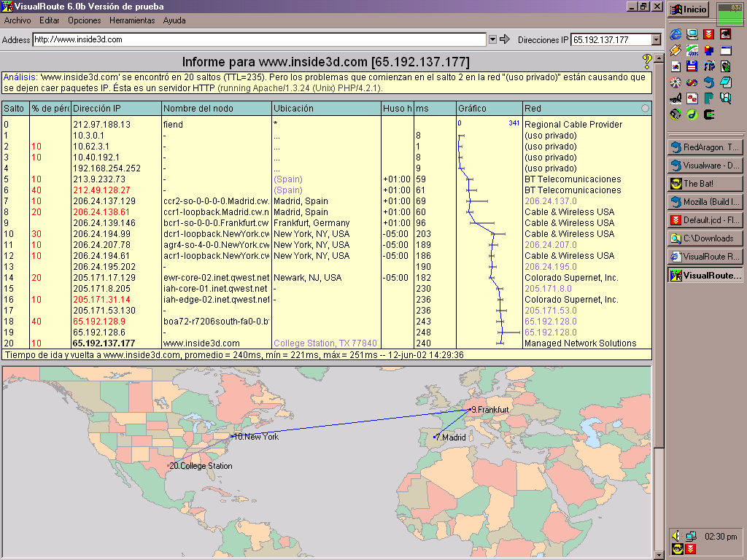
Task: Click the yellow question mark help icon
Action: (646, 61)
